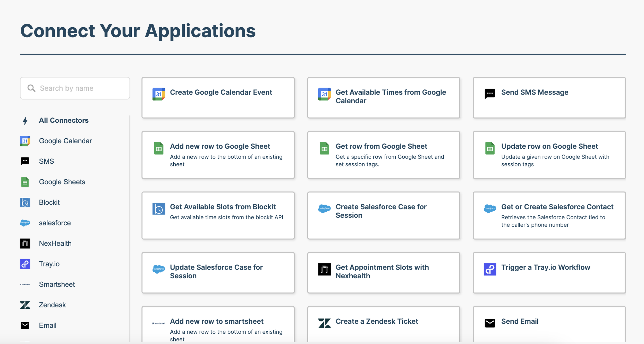644x344 pixels.
Task: Click the Zendesk logo icon in sidebar
Action: click(25, 305)
